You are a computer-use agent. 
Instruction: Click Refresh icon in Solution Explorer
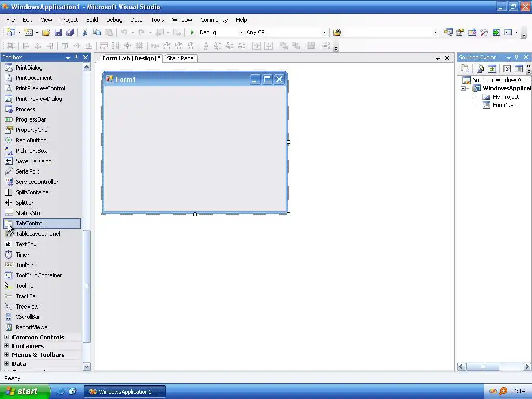click(x=491, y=69)
